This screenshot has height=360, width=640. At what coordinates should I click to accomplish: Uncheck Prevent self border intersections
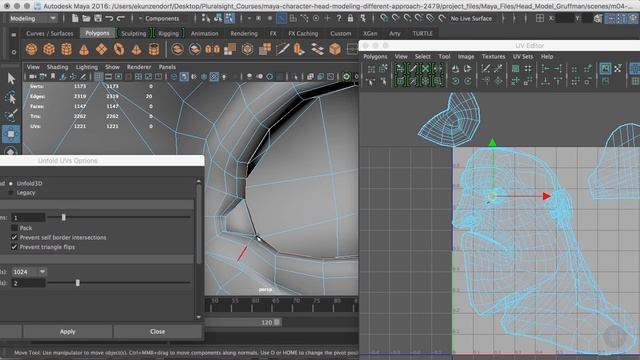coord(15,237)
